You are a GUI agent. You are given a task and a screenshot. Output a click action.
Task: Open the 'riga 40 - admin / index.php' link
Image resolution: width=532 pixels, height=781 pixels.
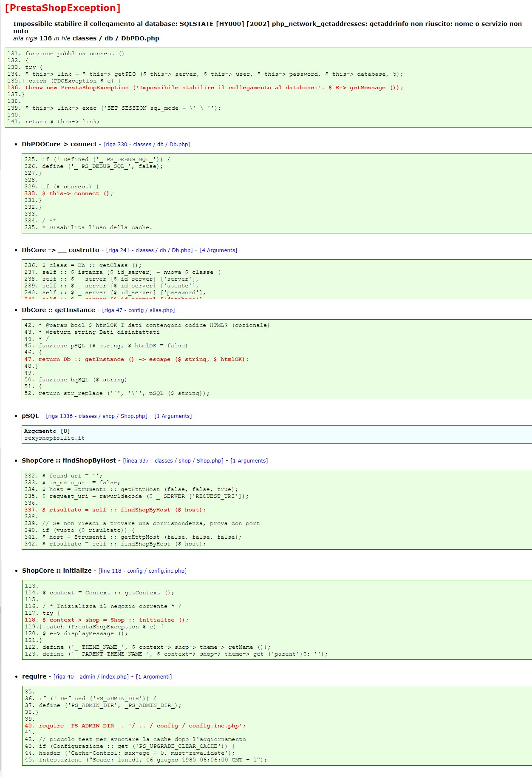tap(91, 677)
